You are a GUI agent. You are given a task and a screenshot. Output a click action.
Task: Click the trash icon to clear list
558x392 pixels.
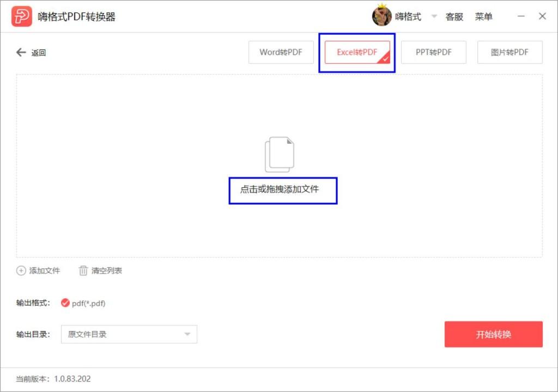tap(83, 271)
